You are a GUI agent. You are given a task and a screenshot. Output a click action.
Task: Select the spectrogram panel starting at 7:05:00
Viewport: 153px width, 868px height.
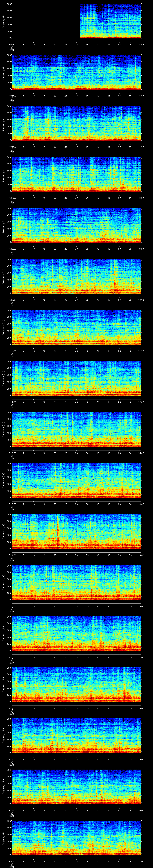click(x=76, y=72)
